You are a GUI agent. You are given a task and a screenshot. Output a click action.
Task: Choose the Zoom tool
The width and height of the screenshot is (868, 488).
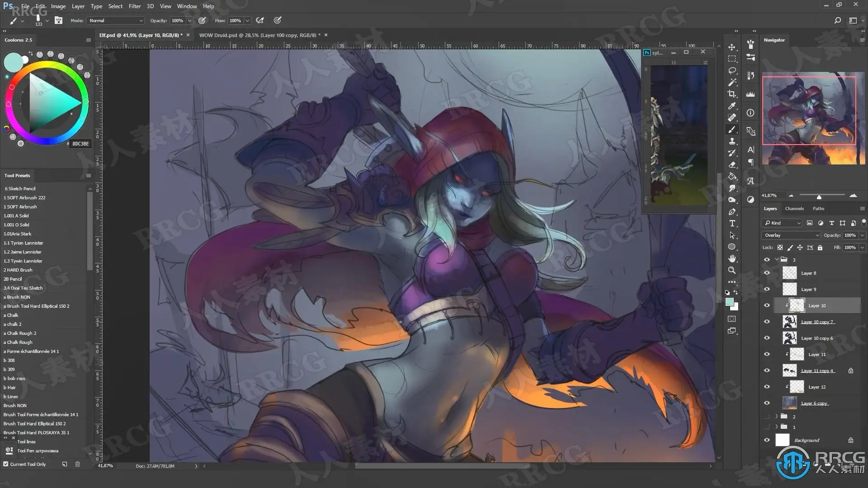[732, 270]
